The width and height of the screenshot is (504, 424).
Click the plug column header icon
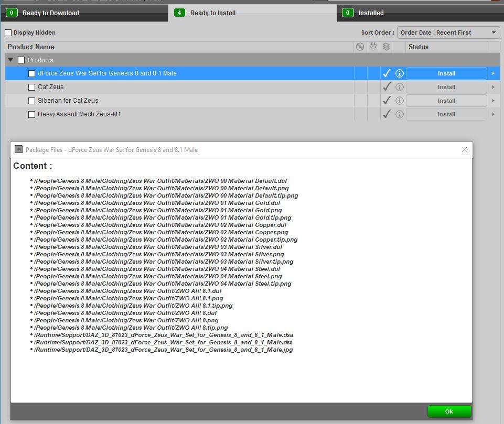tap(373, 47)
